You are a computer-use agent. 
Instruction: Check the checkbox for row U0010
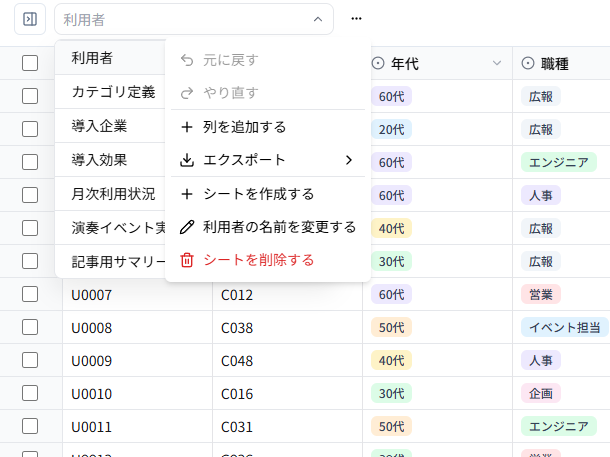(x=30, y=394)
